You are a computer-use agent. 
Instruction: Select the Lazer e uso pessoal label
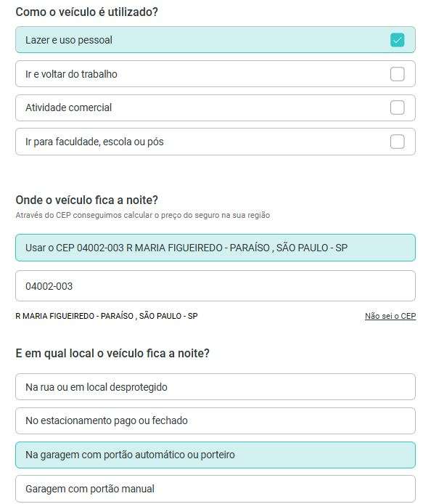pyautogui.click(x=69, y=40)
